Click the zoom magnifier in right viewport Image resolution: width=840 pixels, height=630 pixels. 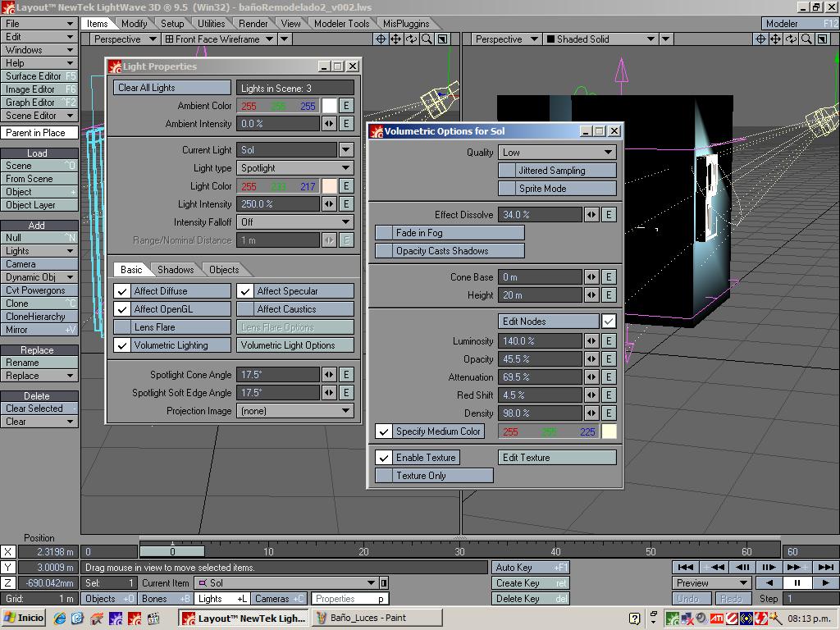click(x=807, y=39)
